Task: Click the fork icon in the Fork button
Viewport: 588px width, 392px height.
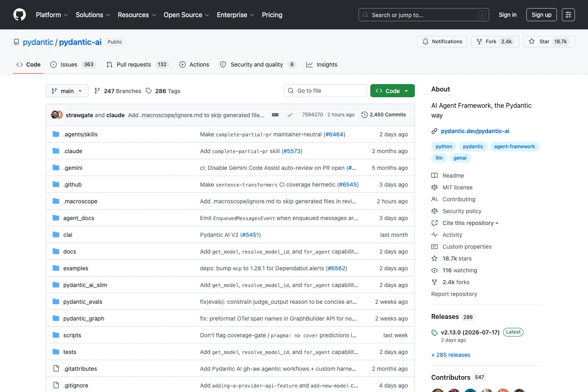Action: [479, 42]
